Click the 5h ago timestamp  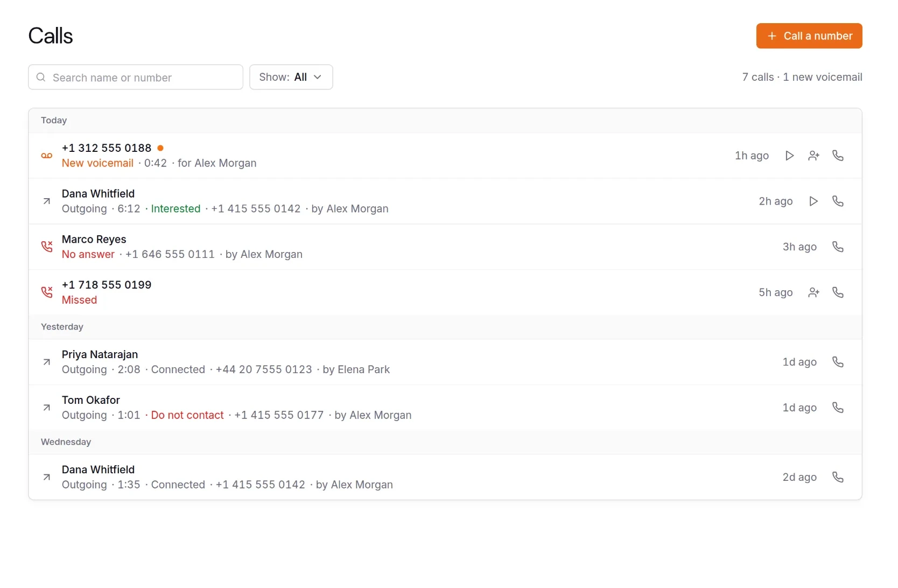[x=776, y=292]
